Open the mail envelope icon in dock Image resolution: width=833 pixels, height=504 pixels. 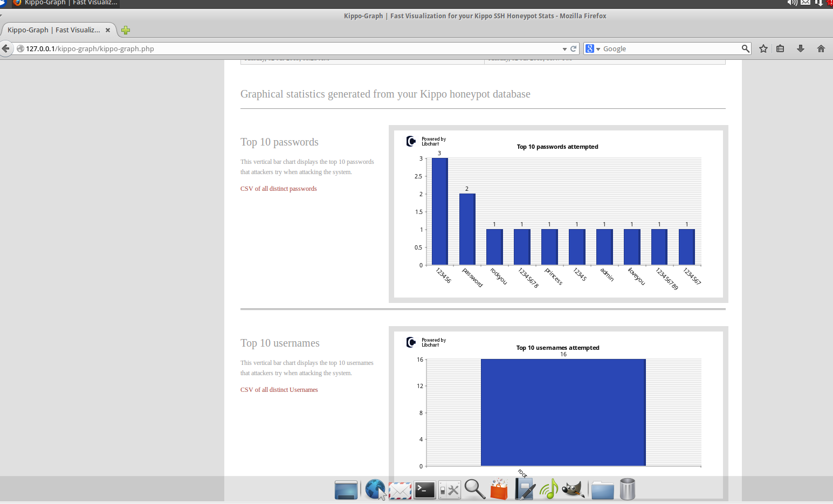400,491
